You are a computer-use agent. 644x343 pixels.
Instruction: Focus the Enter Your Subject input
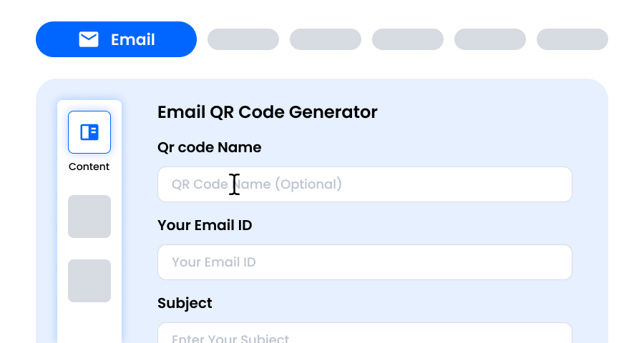click(x=365, y=334)
